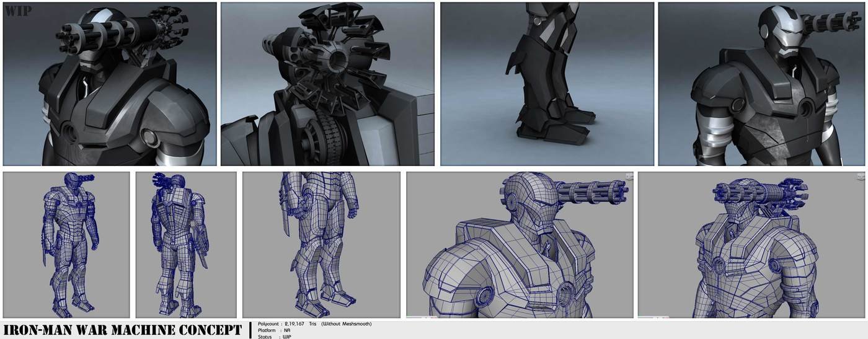Open the render showing the armored legs and boots
This screenshot has height=339, width=868.
pos(547,84)
